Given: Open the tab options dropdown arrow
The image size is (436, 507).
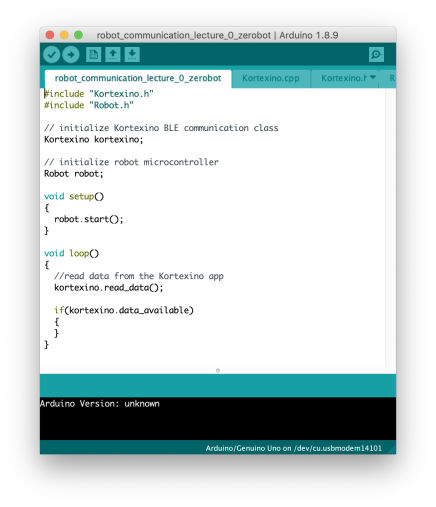Looking at the screenshot, I should [373, 77].
